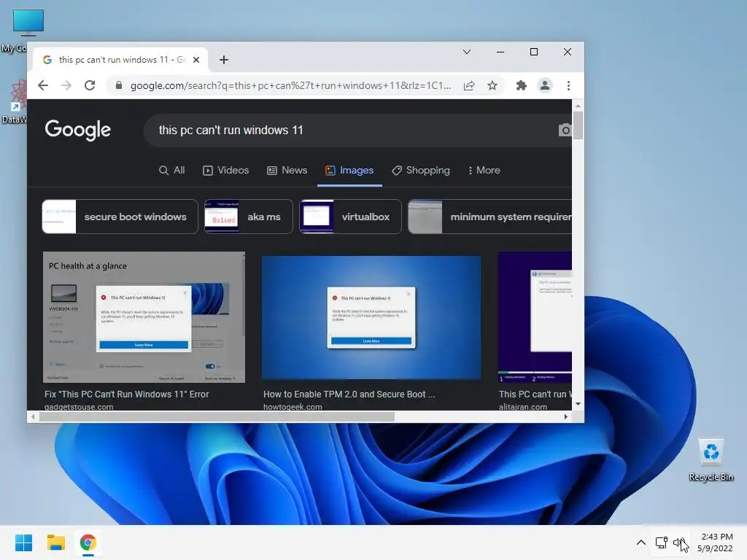Click the volume speaker tray icon
747x560 pixels.
coord(678,542)
